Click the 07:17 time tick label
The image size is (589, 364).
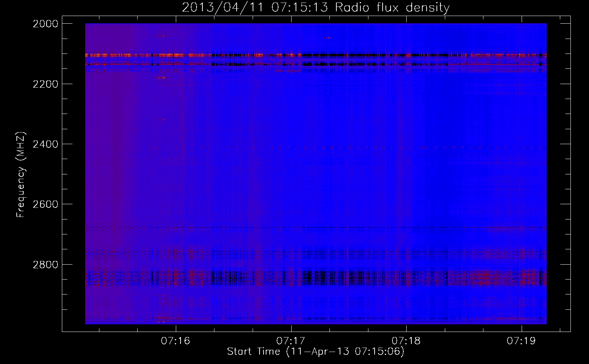291,341
